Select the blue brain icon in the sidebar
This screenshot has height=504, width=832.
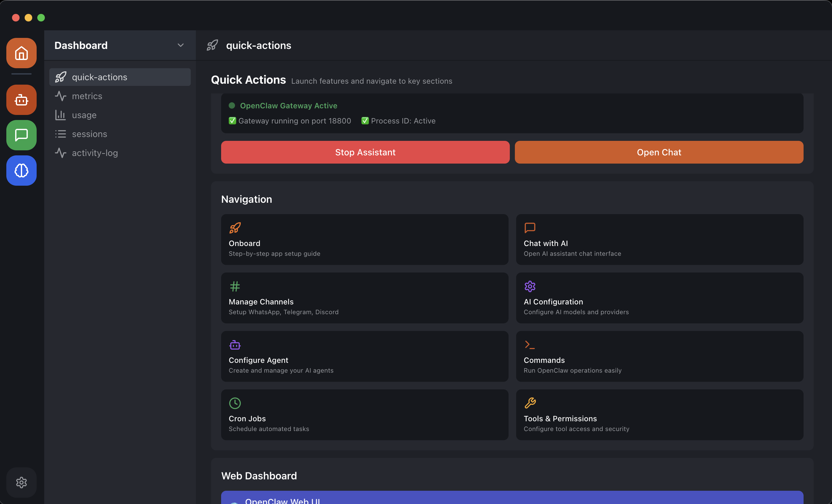point(21,171)
